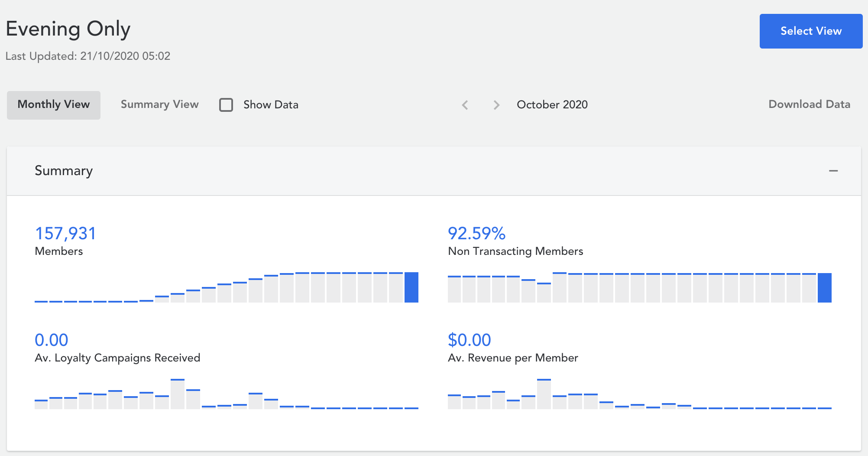Click the 0.00 Loyalty Campaigns value
Screen dimensions: 868x456
click(52, 340)
